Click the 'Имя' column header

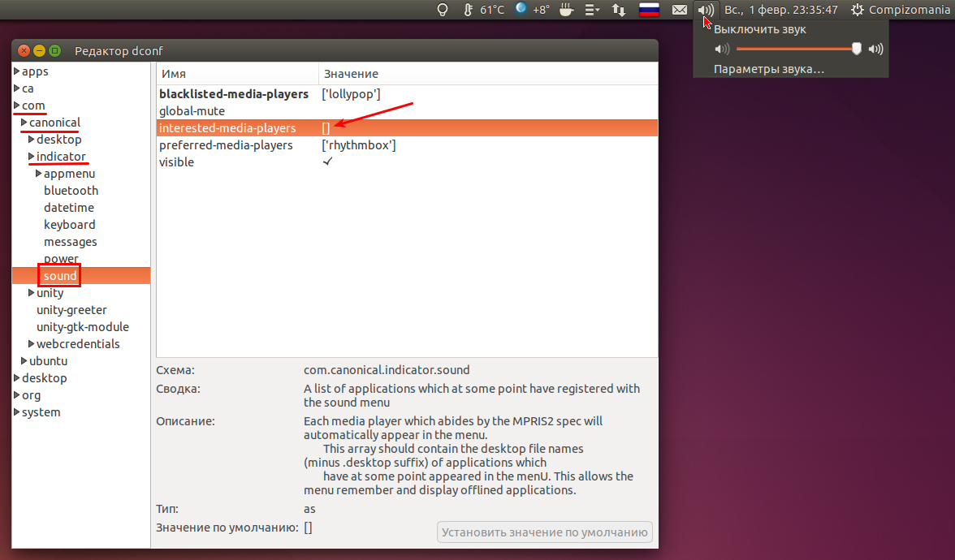[x=237, y=74]
